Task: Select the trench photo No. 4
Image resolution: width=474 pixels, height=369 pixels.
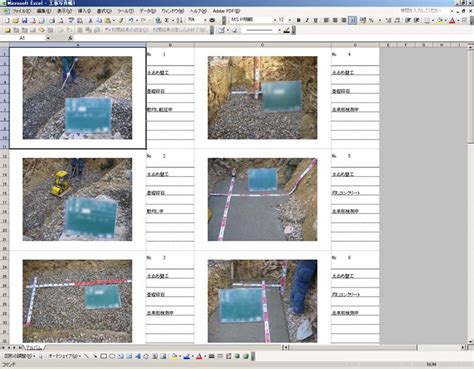Action: [263, 98]
